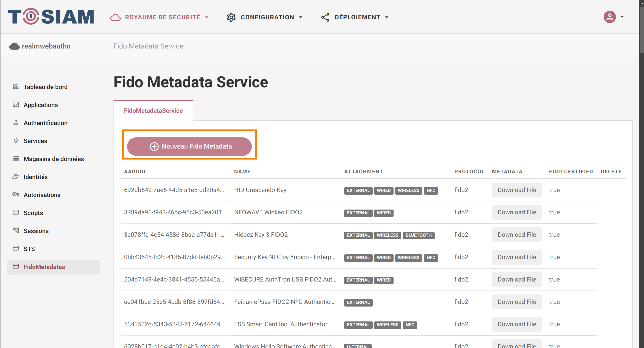Click the Sessions tree icon
This screenshot has height=348, width=644.
(16, 230)
